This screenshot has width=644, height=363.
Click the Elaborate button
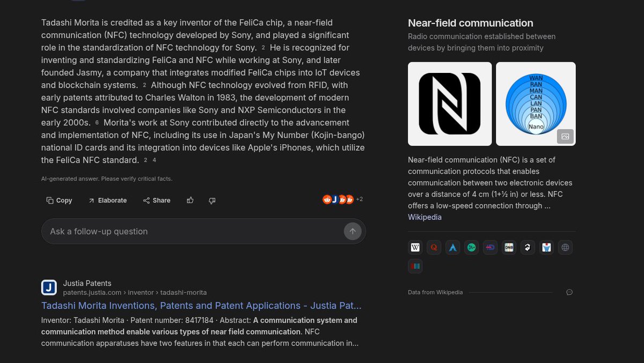(107, 200)
